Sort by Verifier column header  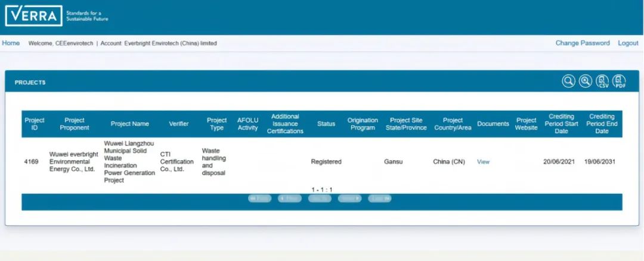(x=179, y=124)
